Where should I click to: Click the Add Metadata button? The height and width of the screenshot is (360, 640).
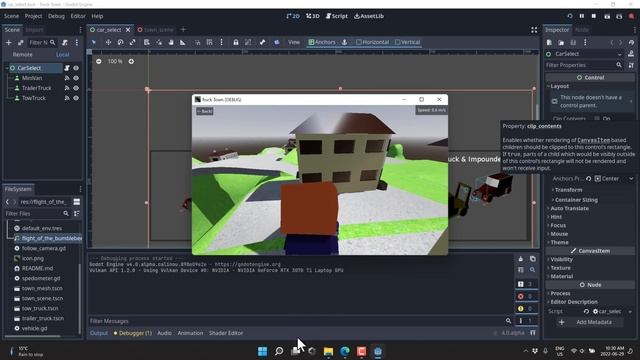click(x=589, y=322)
